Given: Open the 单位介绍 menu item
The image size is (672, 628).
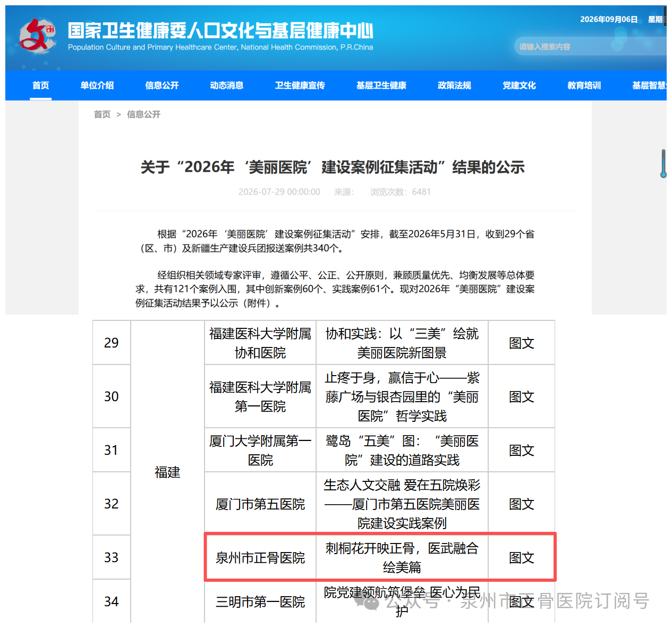Looking at the screenshot, I should click(97, 86).
